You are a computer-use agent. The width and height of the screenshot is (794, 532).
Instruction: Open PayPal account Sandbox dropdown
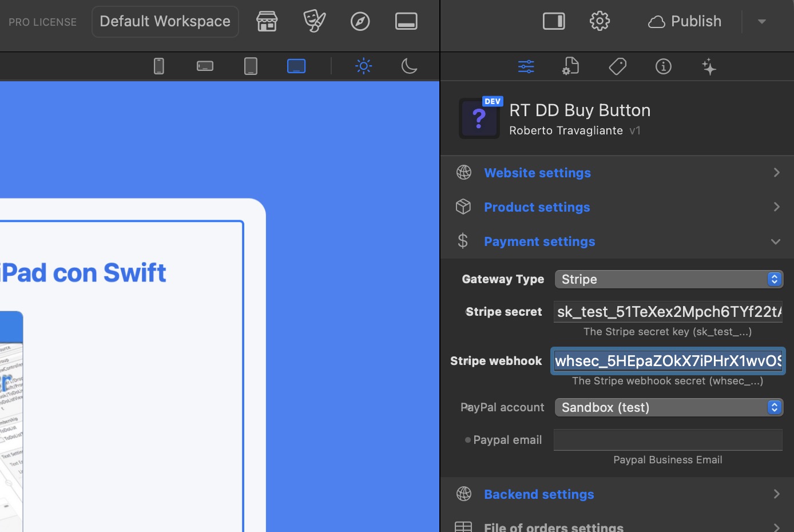pos(669,407)
